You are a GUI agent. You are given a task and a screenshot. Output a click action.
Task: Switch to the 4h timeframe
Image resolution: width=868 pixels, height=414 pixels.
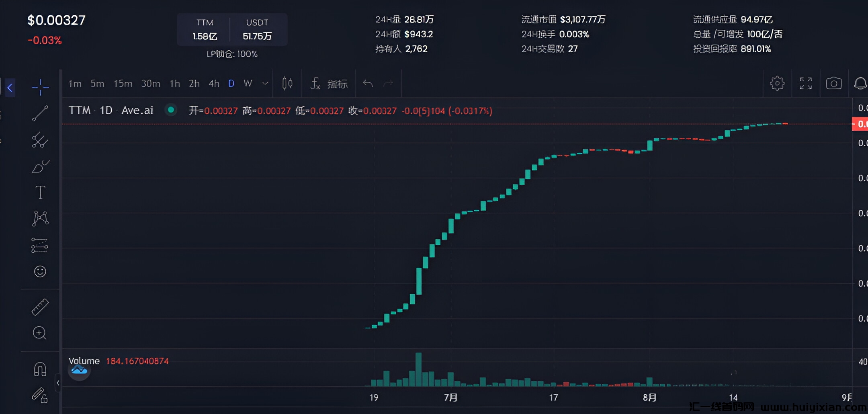[x=214, y=84]
